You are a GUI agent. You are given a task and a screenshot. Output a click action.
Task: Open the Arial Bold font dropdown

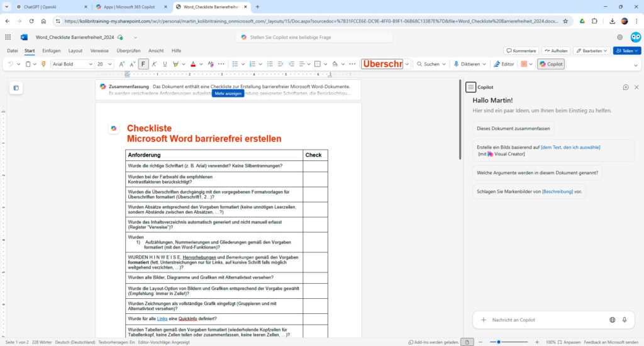[72, 64]
